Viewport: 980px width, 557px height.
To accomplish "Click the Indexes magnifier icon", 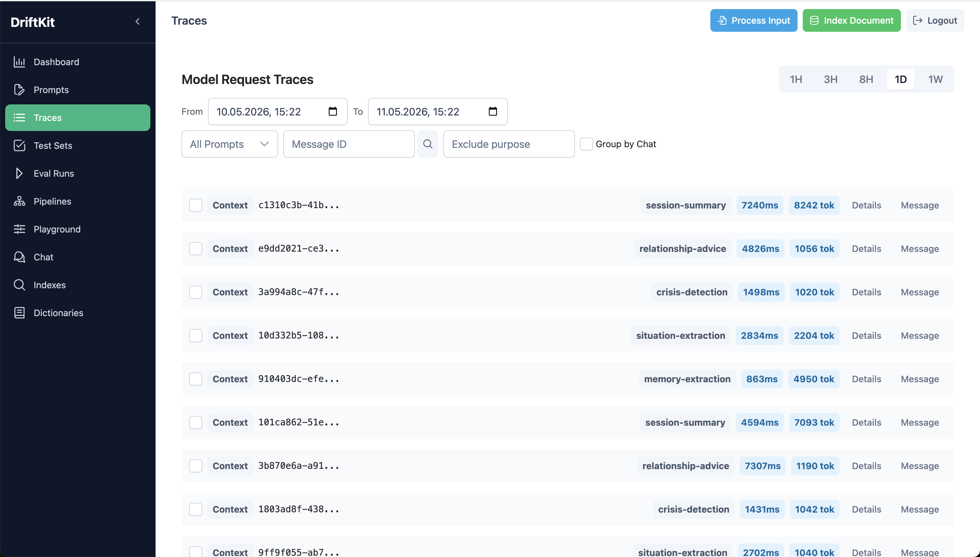I will pyautogui.click(x=19, y=285).
